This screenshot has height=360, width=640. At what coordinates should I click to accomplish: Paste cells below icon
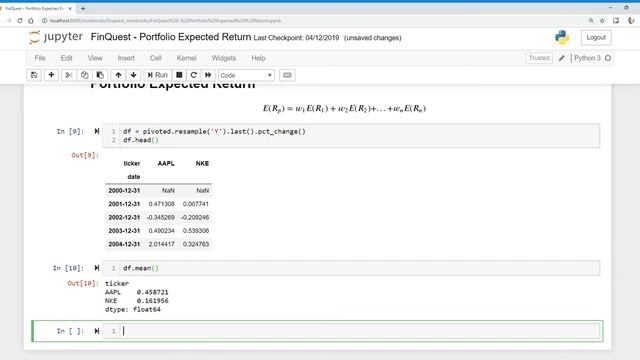[100, 75]
